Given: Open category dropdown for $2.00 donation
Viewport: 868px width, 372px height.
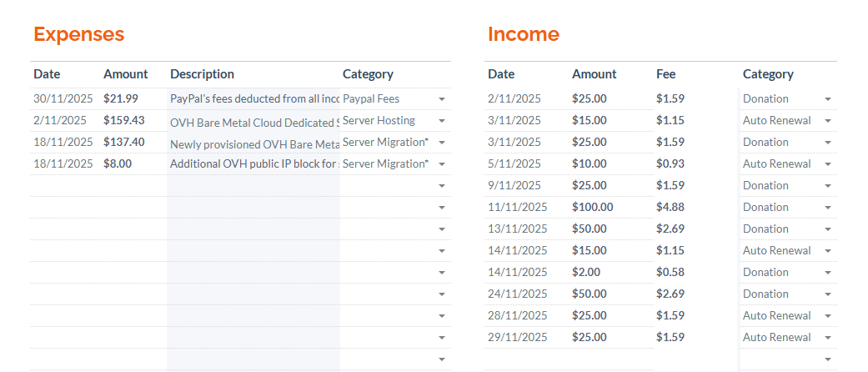Looking at the screenshot, I should (x=827, y=273).
